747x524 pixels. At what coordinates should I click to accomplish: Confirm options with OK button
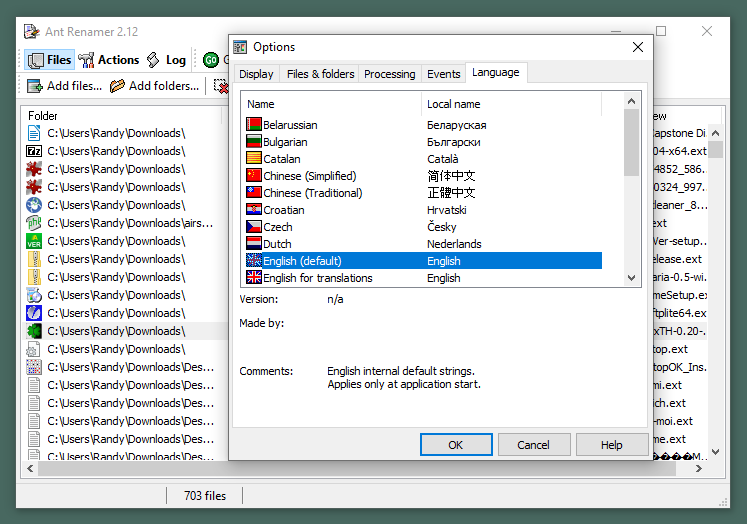456,445
